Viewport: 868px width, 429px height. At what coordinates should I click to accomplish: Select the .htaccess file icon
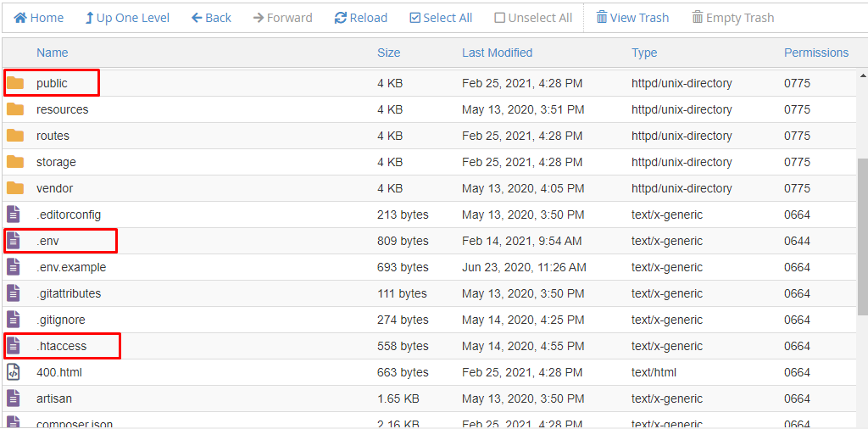tap(14, 346)
